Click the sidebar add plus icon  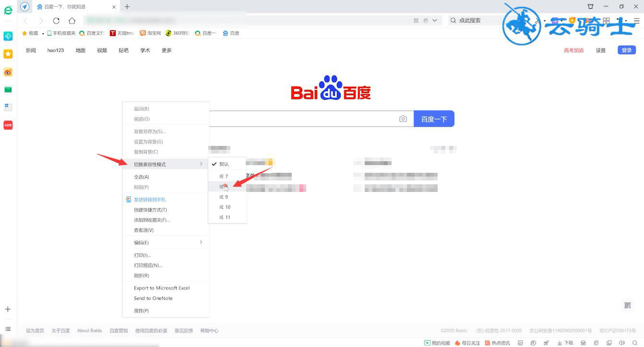tap(8, 309)
